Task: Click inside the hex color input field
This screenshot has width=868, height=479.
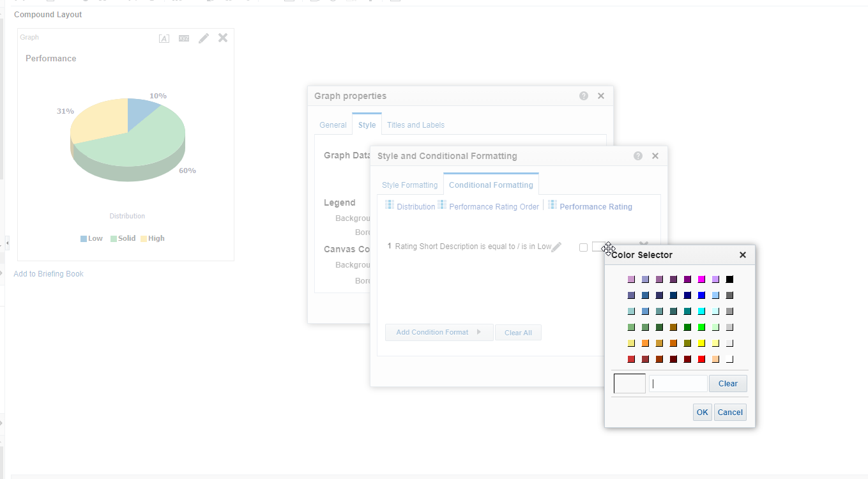Action: (x=678, y=383)
